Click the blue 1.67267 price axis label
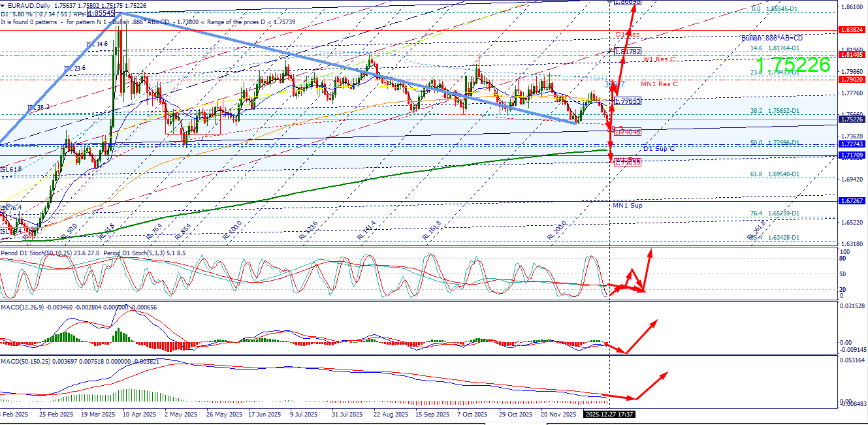The height and width of the screenshot is (425, 868). pos(852,202)
